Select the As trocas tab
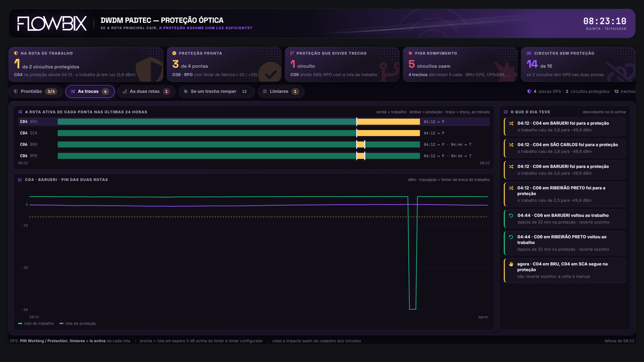Image resolution: width=644 pixels, height=362 pixels. point(90,92)
